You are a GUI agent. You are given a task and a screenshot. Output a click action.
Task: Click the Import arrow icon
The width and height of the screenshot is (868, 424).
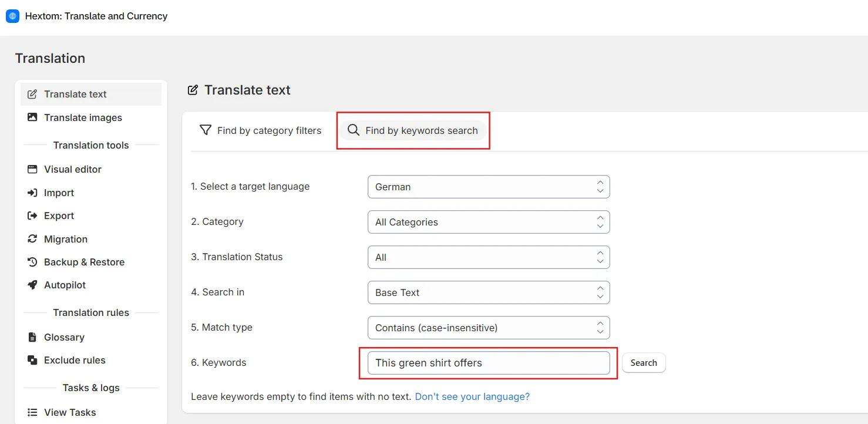pyautogui.click(x=32, y=193)
